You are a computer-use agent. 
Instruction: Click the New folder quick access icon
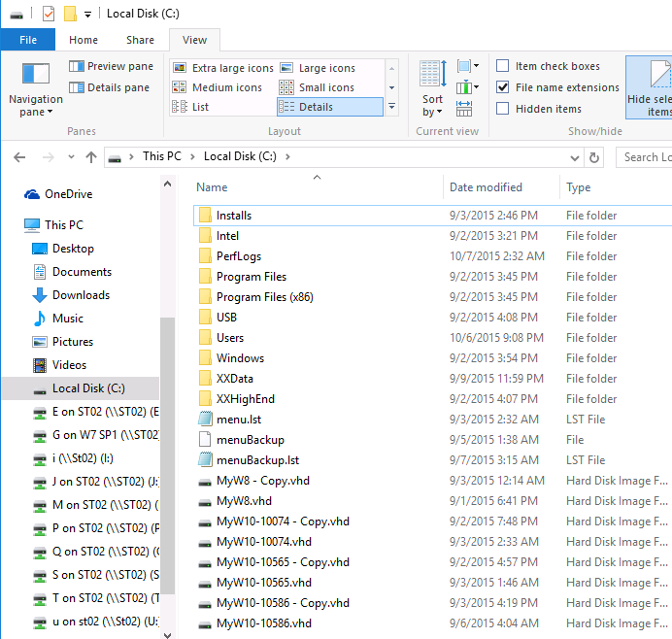[70, 14]
